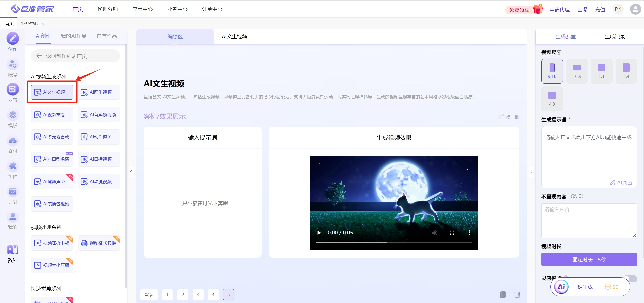Open 素材 cloud icon in sidebar
This screenshot has width=644, height=303.
[x=13, y=141]
